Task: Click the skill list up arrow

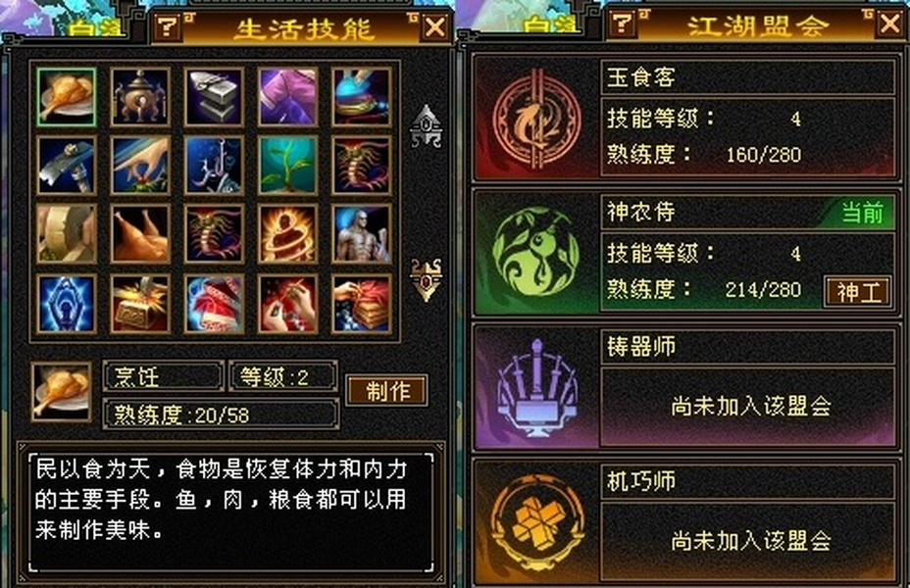Action: (x=426, y=125)
